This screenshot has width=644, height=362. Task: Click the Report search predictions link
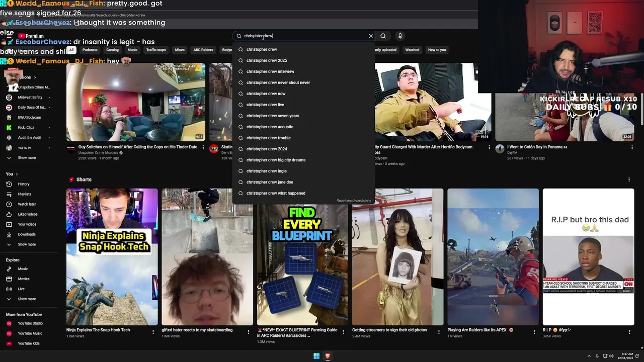[354, 201]
